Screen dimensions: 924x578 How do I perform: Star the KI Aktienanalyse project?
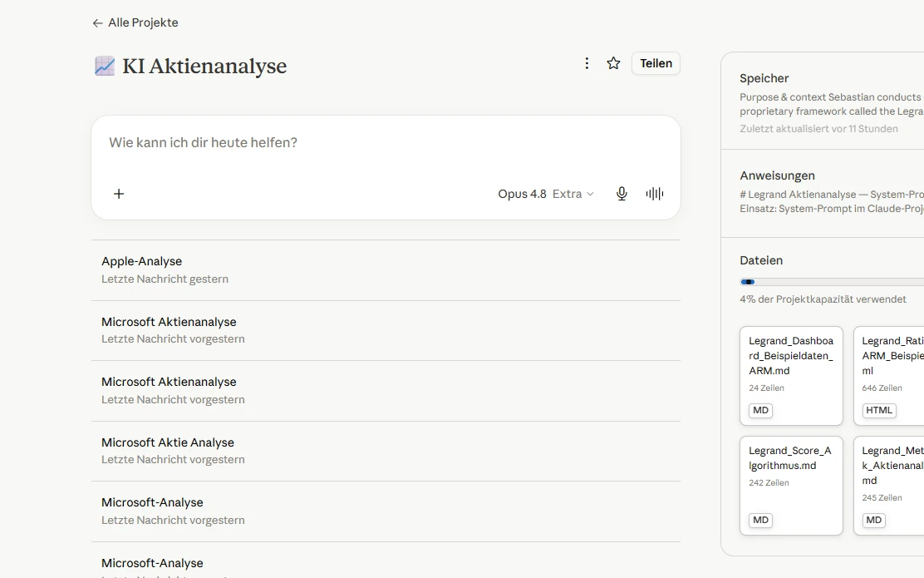[x=613, y=63]
